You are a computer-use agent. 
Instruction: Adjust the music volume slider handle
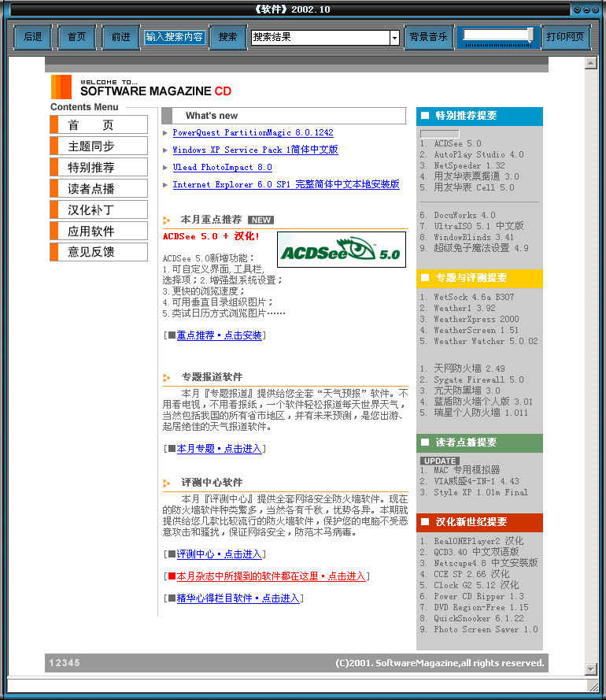pos(530,35)
